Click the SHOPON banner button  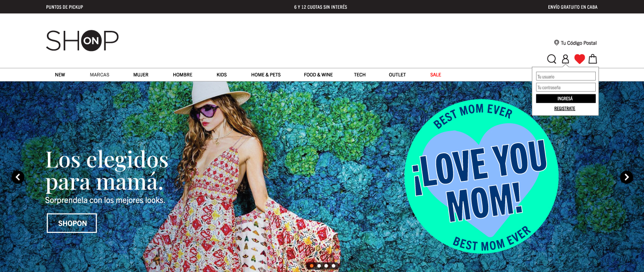pos(72,223)
